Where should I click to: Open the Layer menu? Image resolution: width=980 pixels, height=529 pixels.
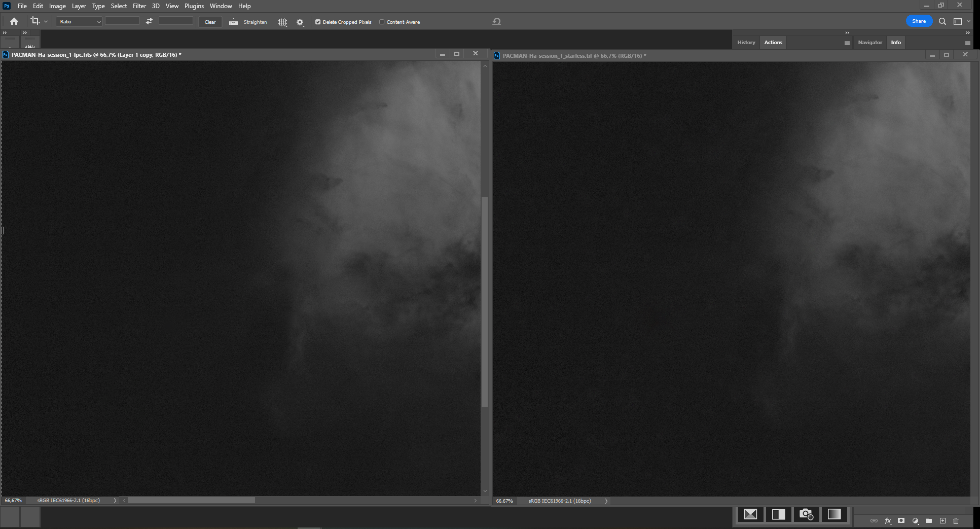pos(79,6)
